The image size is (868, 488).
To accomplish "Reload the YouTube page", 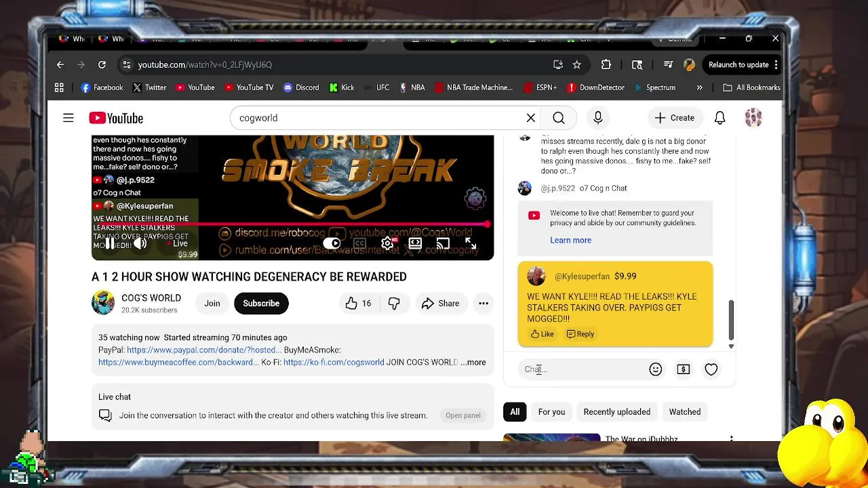I will 102,64.
